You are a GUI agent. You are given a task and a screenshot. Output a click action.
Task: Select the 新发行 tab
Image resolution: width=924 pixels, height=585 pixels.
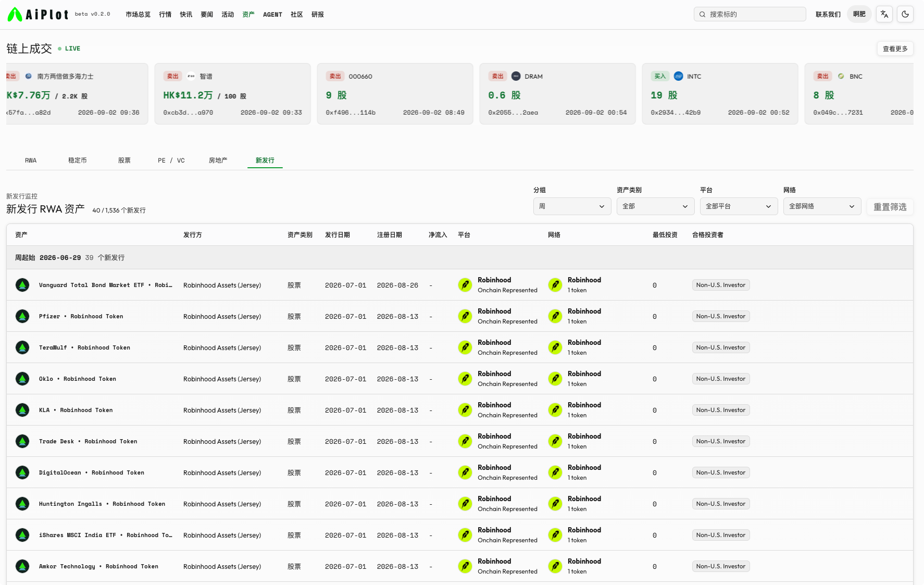(x=265, y=160)
